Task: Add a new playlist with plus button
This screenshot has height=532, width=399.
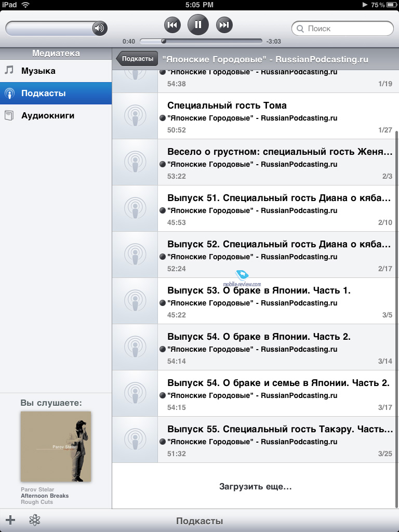Action: coord(10,520)
